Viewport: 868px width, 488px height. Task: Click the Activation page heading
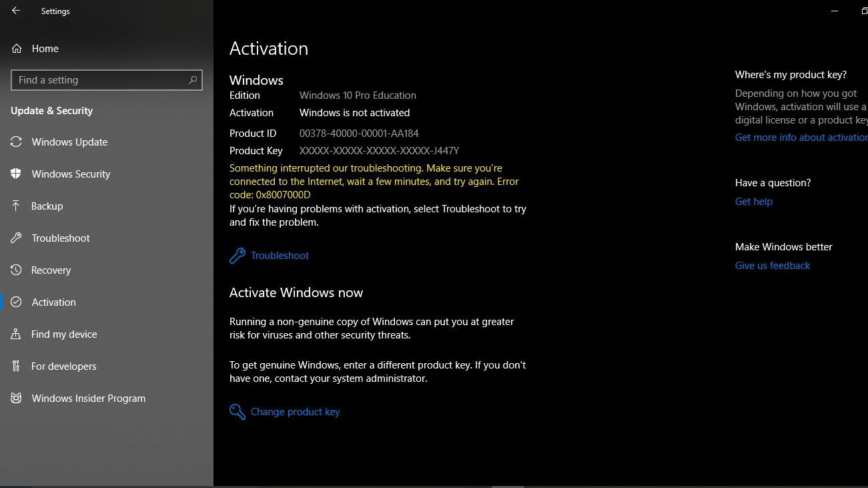click(269, 49)
